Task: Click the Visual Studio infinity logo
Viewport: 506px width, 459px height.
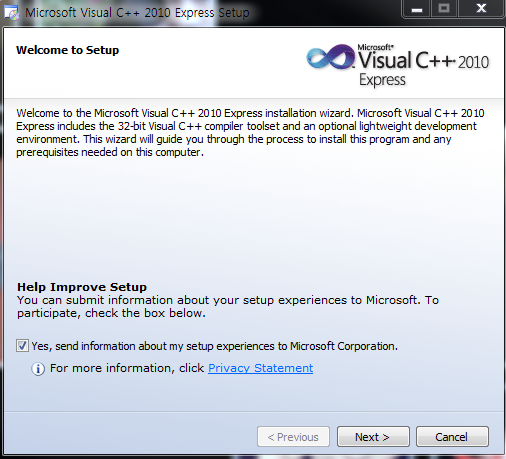Action: pos(331,57)
